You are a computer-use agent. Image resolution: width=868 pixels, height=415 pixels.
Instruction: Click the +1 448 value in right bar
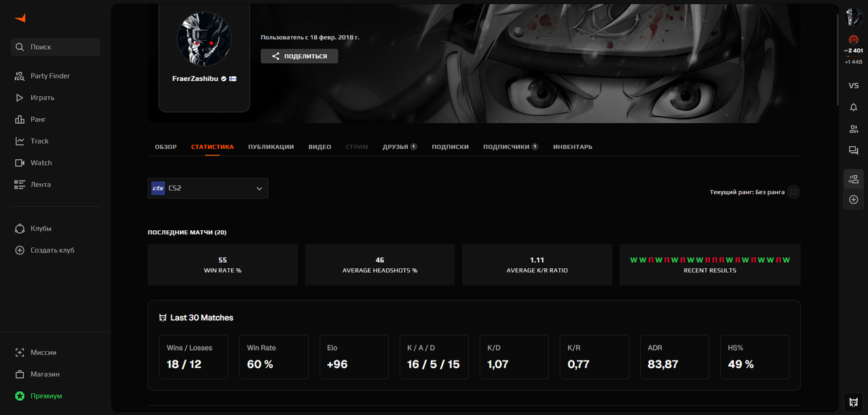pyautogui.click(x=854, y=62)
